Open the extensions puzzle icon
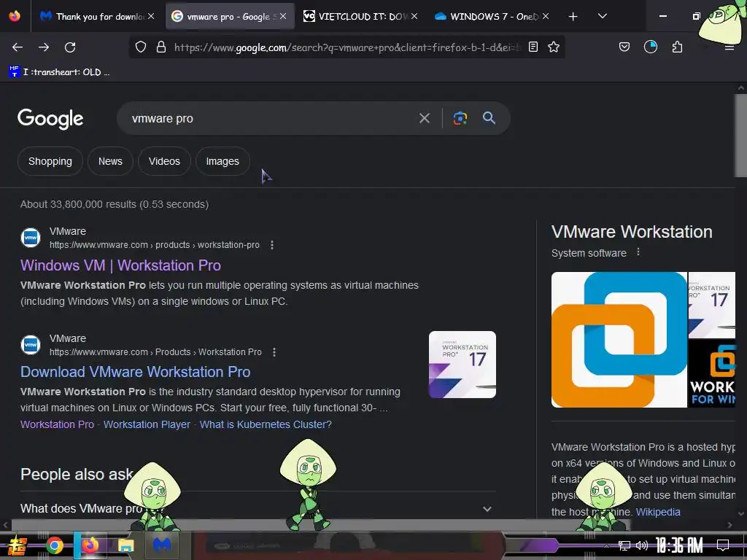747x560 pixels. (x=677, y=47)
